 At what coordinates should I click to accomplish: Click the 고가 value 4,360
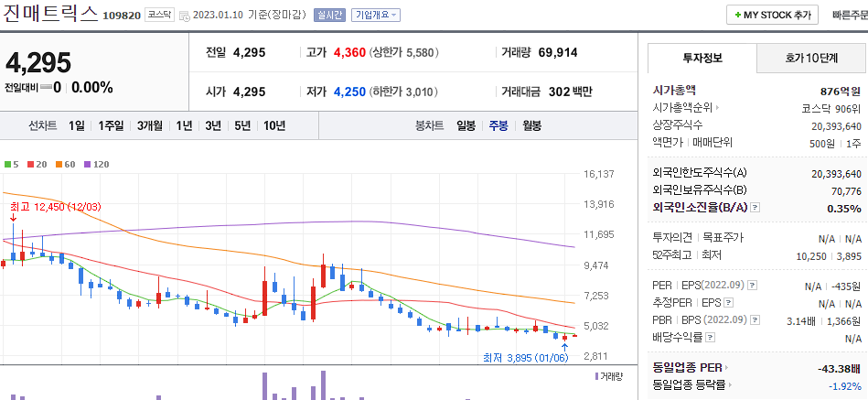pyautogui.click(x=349, y=53)
